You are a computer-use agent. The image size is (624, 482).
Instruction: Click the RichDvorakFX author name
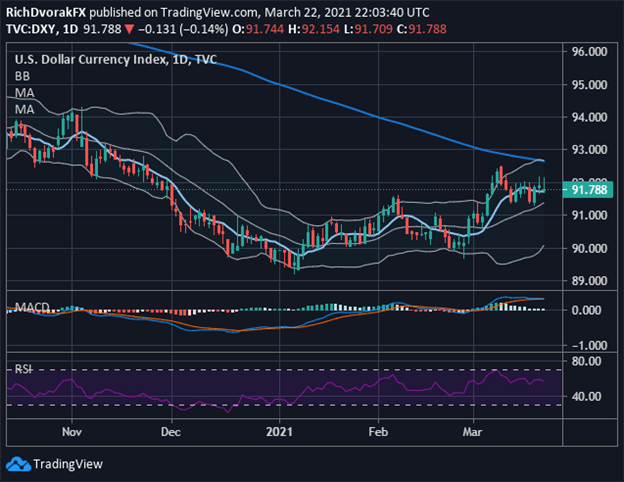tap(46, 12)
